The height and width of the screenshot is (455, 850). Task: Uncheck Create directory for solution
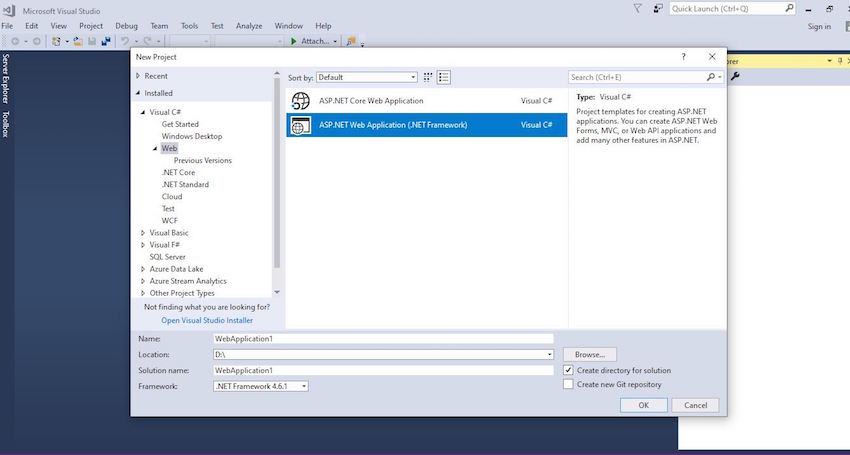click(x=568, y=370)
